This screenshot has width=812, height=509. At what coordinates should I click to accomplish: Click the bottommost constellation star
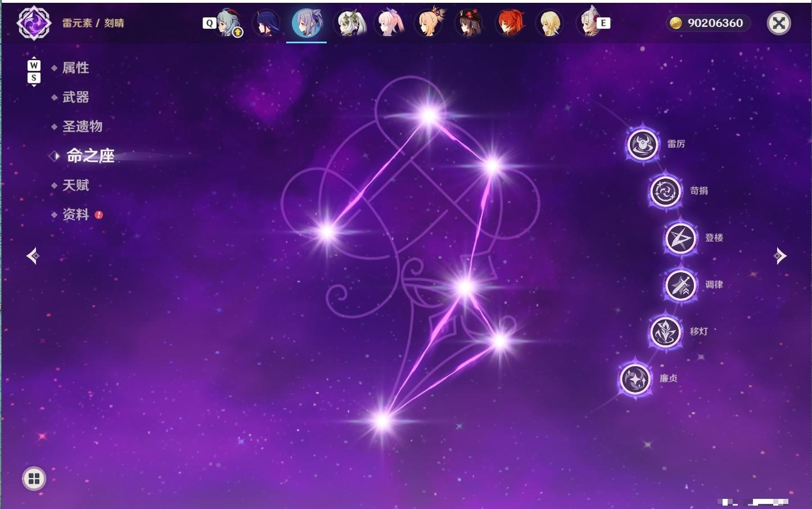382,421
